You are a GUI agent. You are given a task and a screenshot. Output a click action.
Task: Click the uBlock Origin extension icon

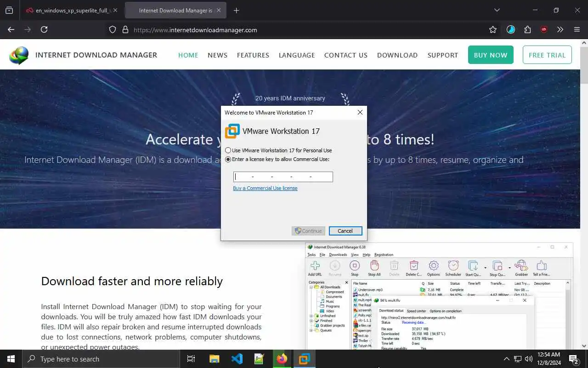coord(544,29)
